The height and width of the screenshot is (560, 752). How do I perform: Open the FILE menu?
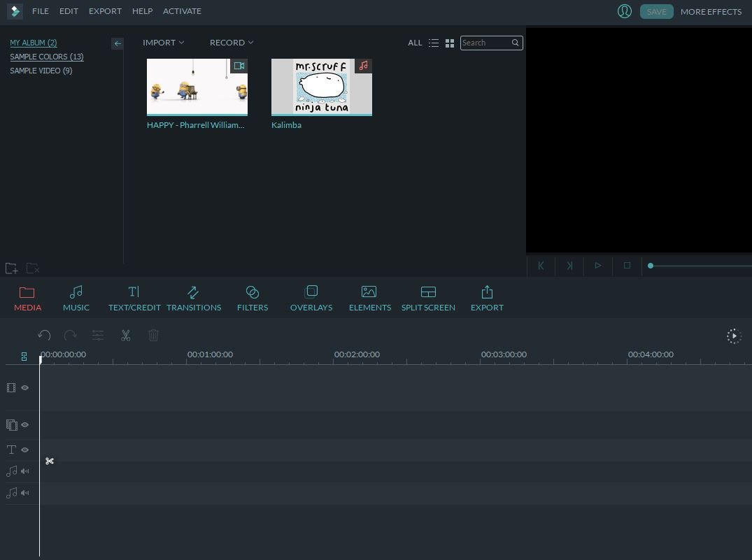[41, 11]
